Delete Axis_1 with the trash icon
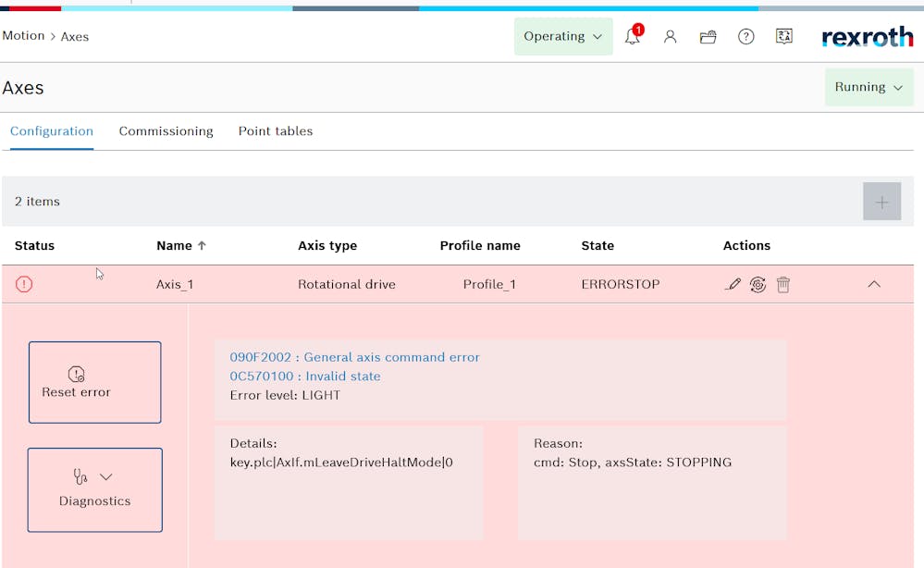Viewport: 924px width, 568px height. 783,285
